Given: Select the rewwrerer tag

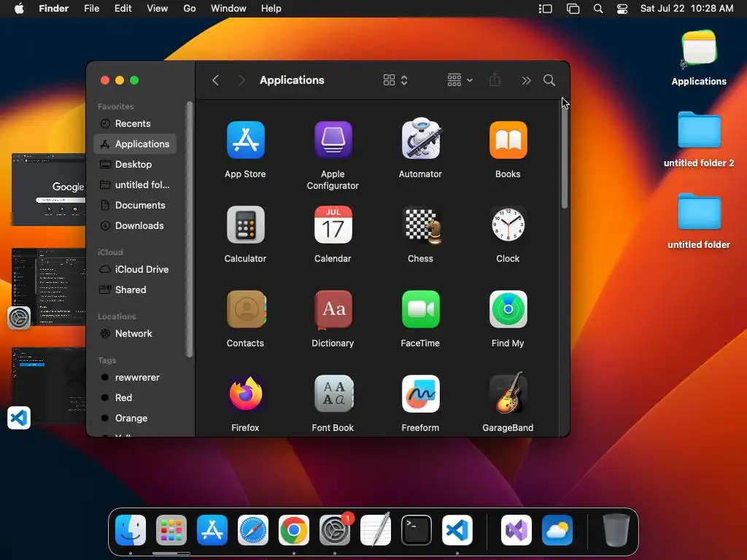Looking at the screenshot, I should click(x=135, y=377).
